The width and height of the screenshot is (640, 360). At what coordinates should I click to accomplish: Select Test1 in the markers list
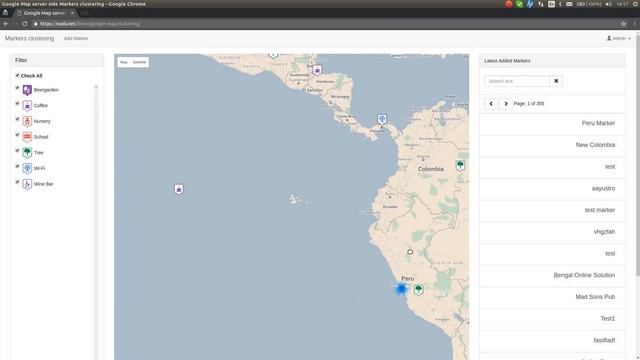point(552,318)
